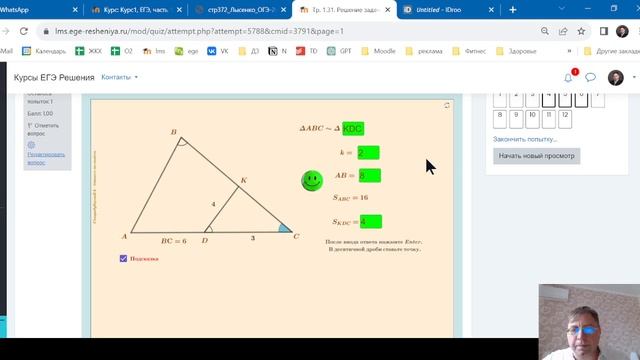
Task: Click the green smiley face indicator
Action: pos(312,181)
